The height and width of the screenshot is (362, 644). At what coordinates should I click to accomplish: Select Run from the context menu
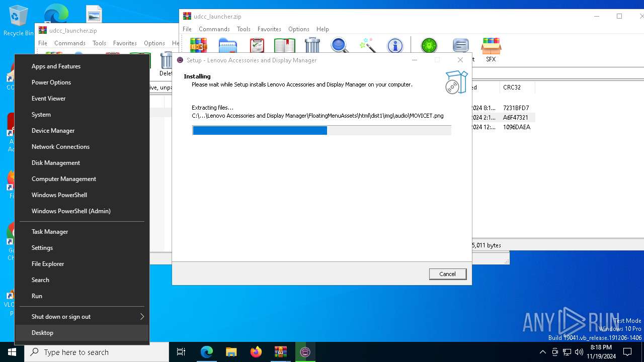click(x=82, y=296)
